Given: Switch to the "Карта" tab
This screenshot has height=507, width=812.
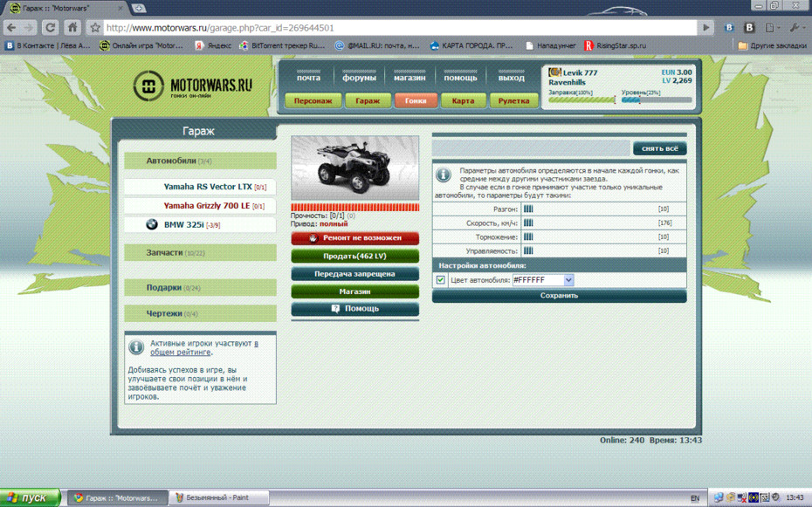Looking at the screenshot, I should point(463,101).
